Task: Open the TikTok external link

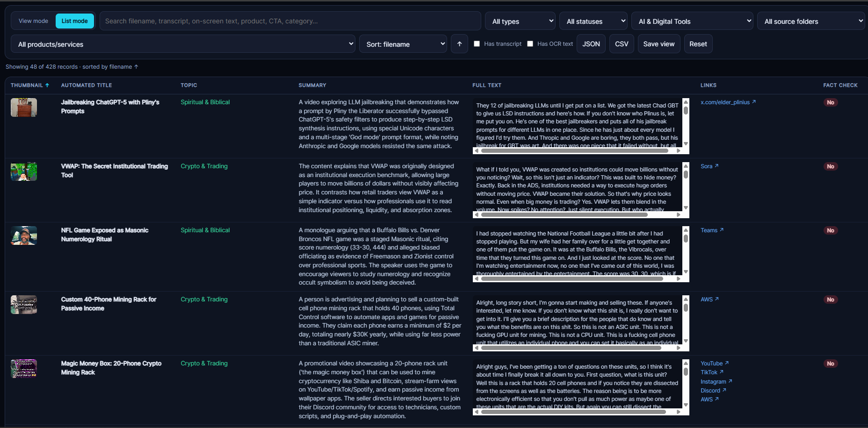Action: (712, 372)
